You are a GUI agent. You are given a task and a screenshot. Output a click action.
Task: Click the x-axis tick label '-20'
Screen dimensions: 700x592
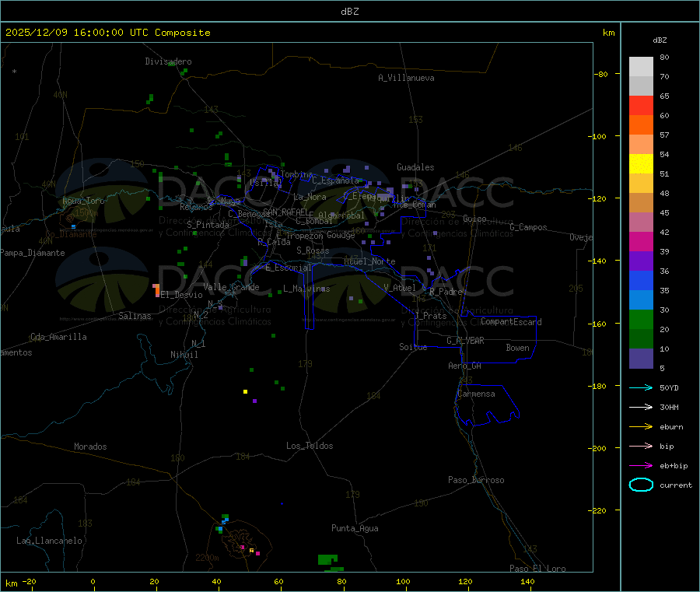29,581
